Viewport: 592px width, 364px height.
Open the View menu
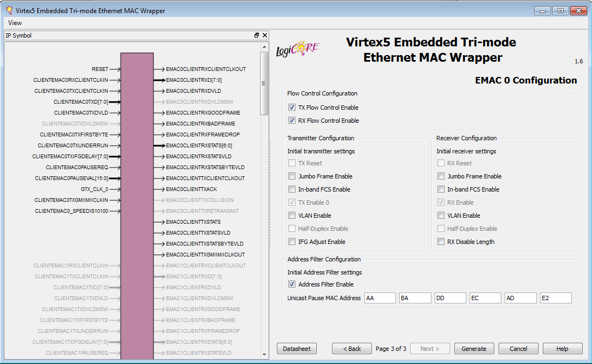coord(15,22)
